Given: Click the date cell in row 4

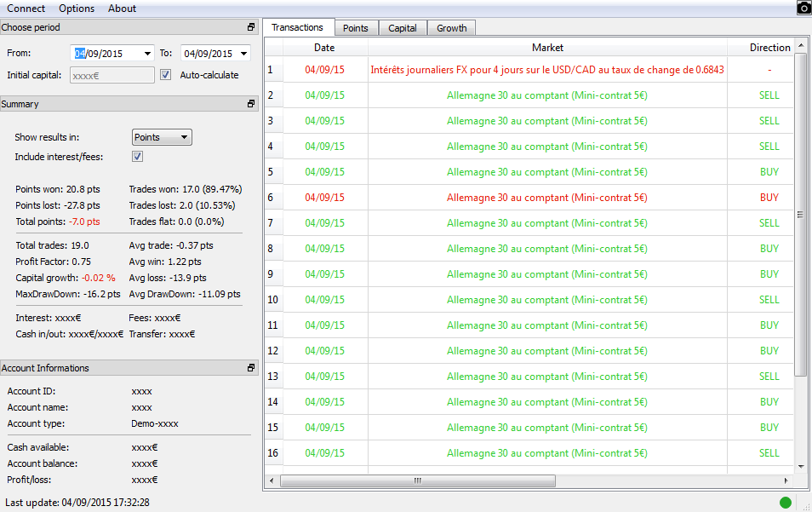Looking at the screenshot, I should pyautogui.click(x=324, y=147).
